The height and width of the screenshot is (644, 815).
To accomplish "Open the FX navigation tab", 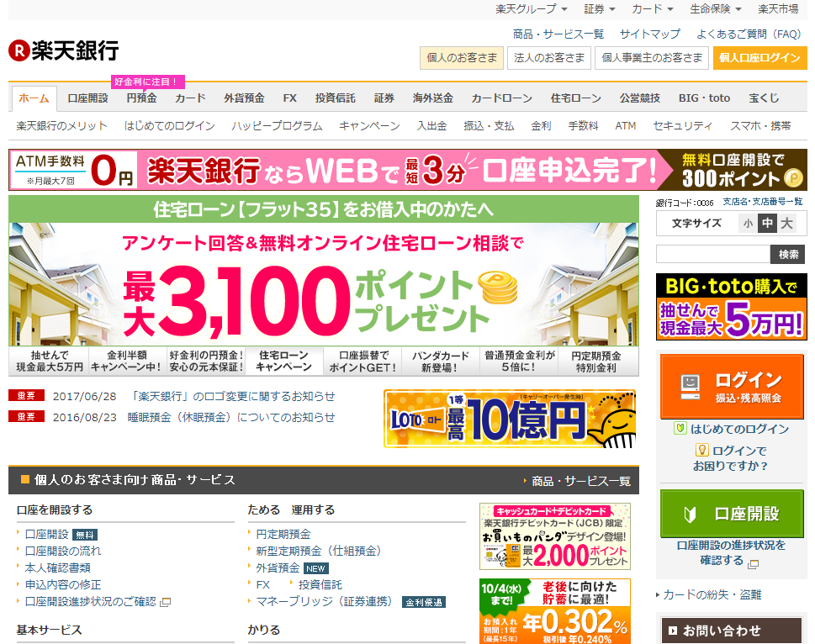I will click(x=290, y=98).
